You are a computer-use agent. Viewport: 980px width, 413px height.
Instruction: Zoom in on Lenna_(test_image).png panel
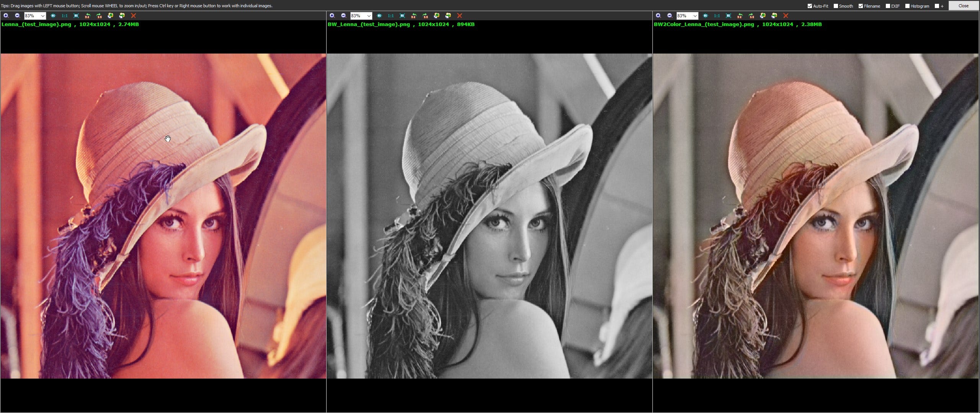tap(6, 16)
